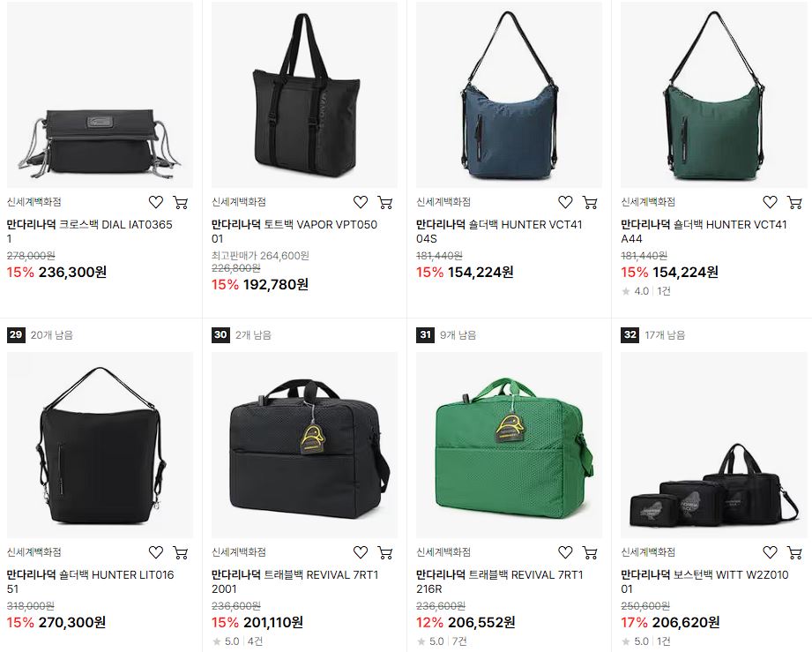
Task: View the green REVIVAL travel bag image
Action: (x=509, y=446)
